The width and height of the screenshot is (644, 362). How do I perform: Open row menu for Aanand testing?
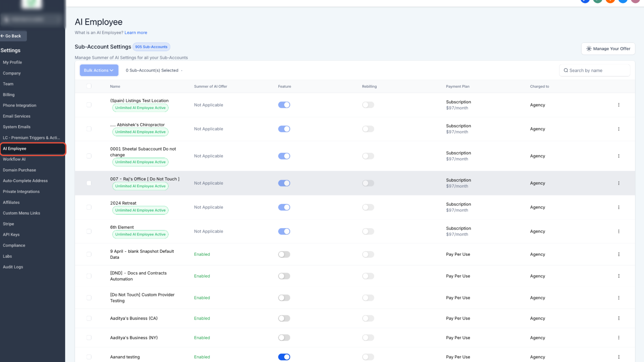(619, 357)
